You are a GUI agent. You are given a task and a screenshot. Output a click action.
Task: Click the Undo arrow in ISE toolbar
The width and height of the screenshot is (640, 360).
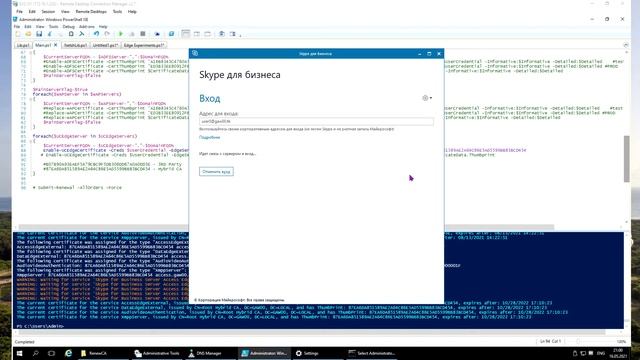(96, 34)
